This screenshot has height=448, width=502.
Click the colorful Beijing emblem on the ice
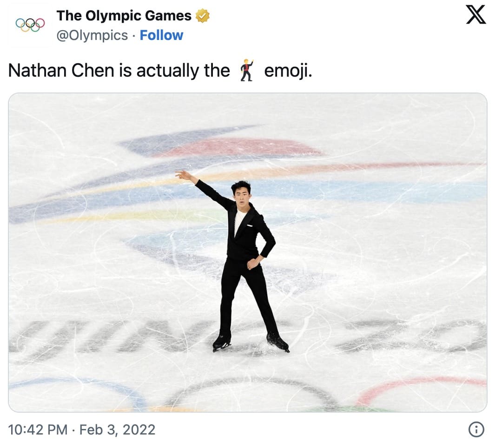[223, 149]
